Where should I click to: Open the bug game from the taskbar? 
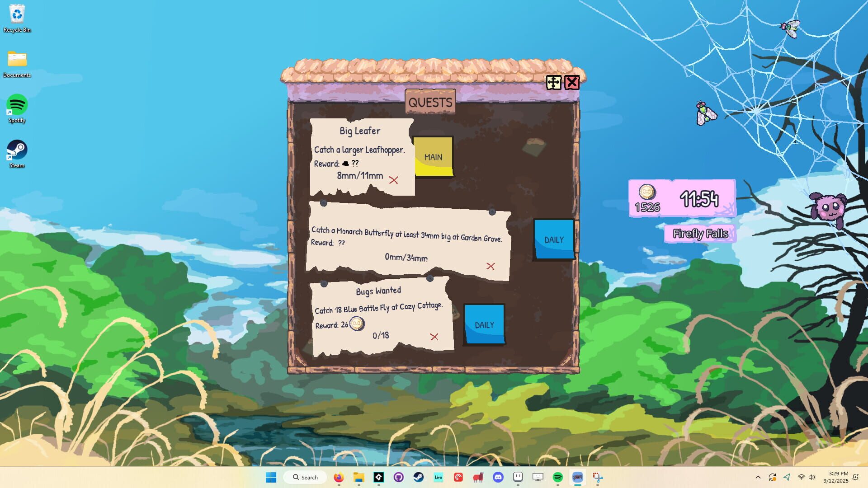click(x=578, y=477)
